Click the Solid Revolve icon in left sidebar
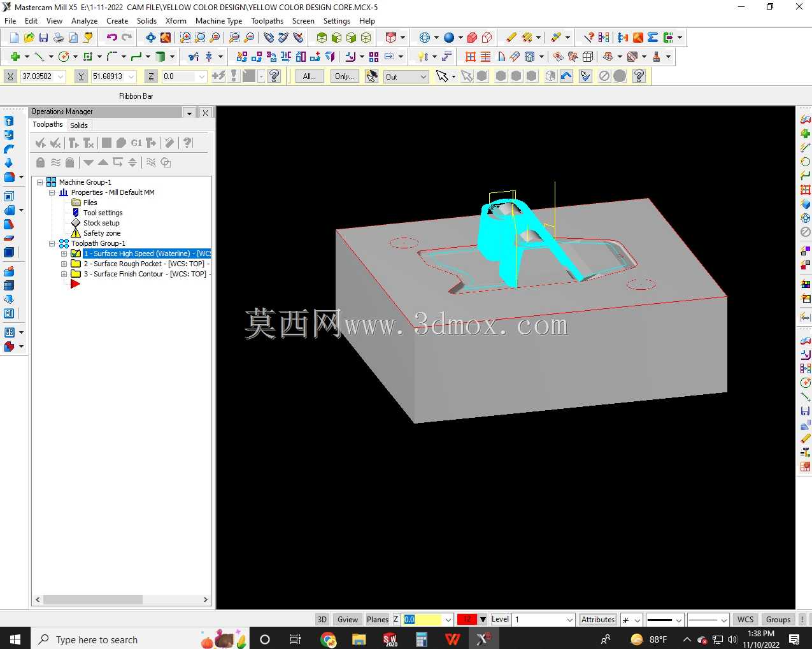This screenshot has width=812, height=649. pos(9,135)
